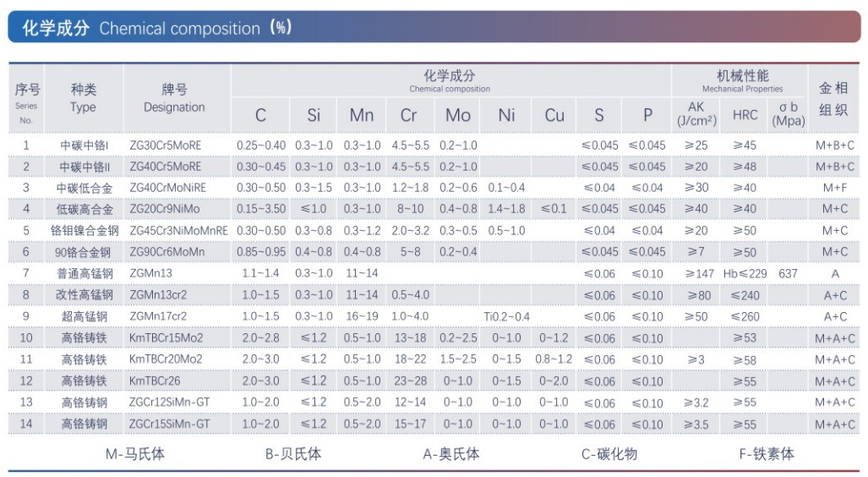
Task: Click the Ti0.2~0.4 cell
Action: [506, 316]
